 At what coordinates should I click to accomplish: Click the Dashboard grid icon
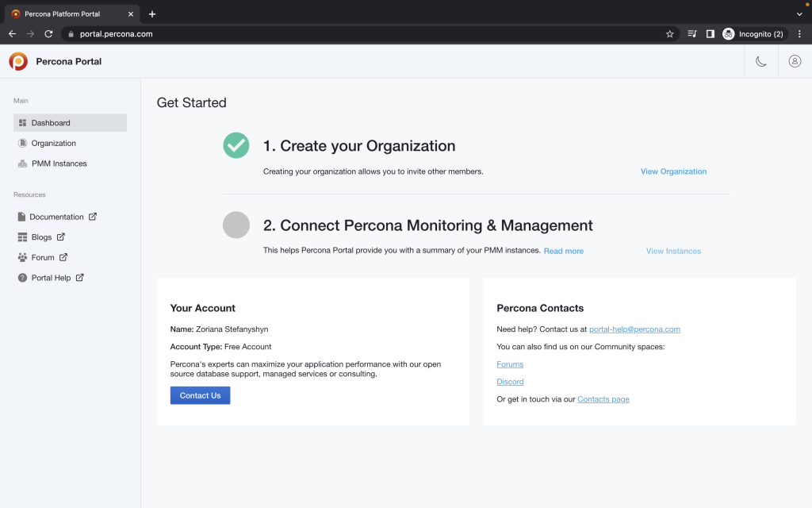(x=22, y=123)
